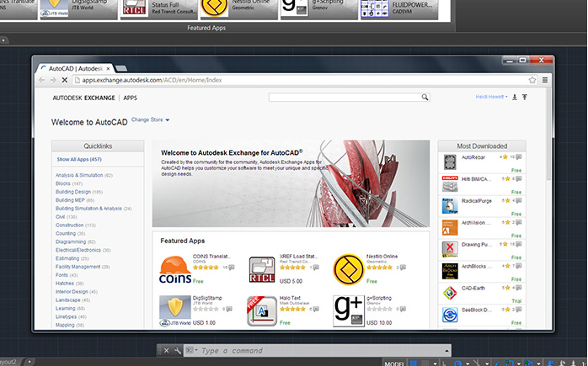Click the RadicalPurge app icon
This screenshot has width=588, height=366.
450,206
